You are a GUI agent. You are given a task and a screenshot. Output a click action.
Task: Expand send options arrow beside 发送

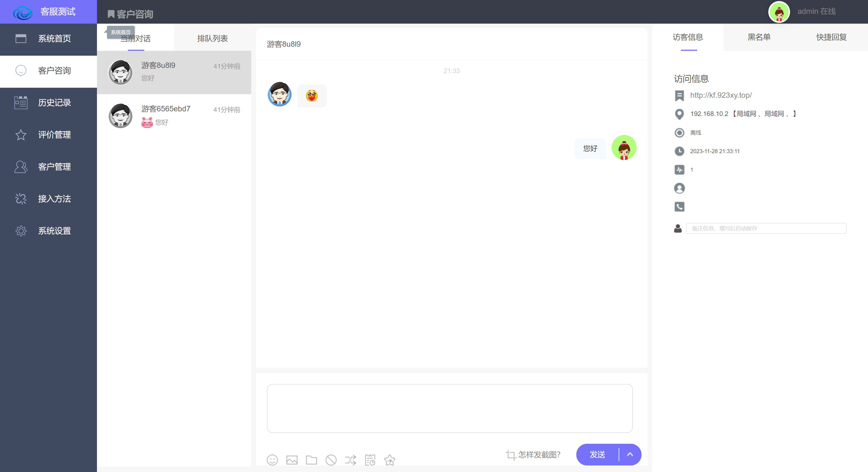[x=630, y=454]
